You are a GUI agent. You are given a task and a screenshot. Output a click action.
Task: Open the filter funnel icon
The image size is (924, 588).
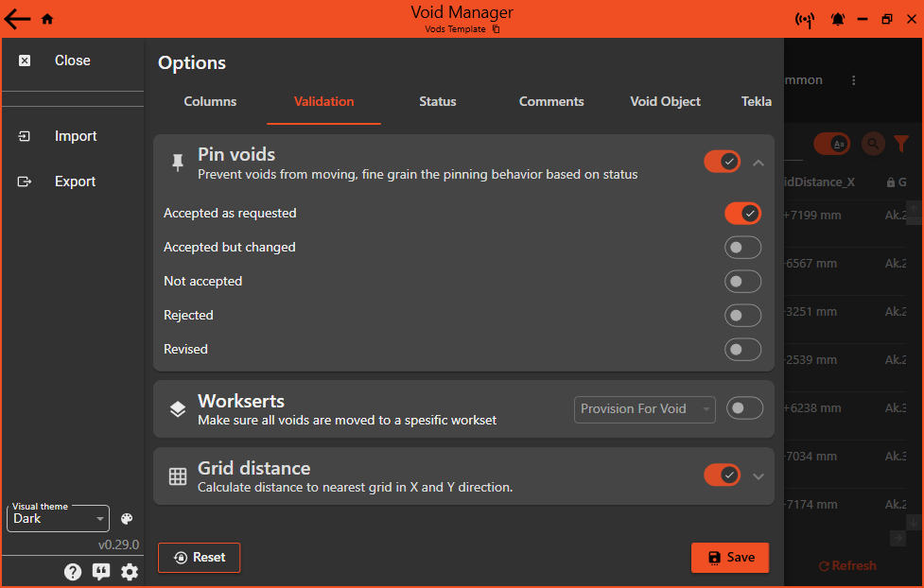pos(900,144)
